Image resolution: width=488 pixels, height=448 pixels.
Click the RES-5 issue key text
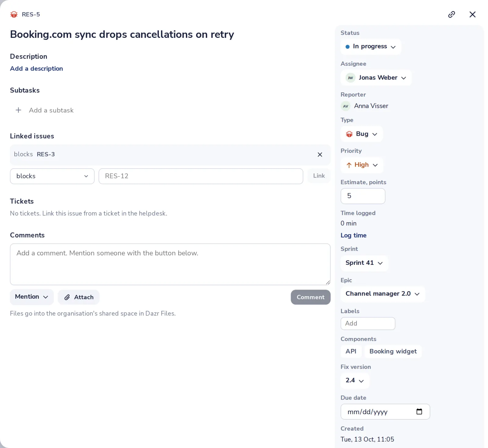[31, 14]
